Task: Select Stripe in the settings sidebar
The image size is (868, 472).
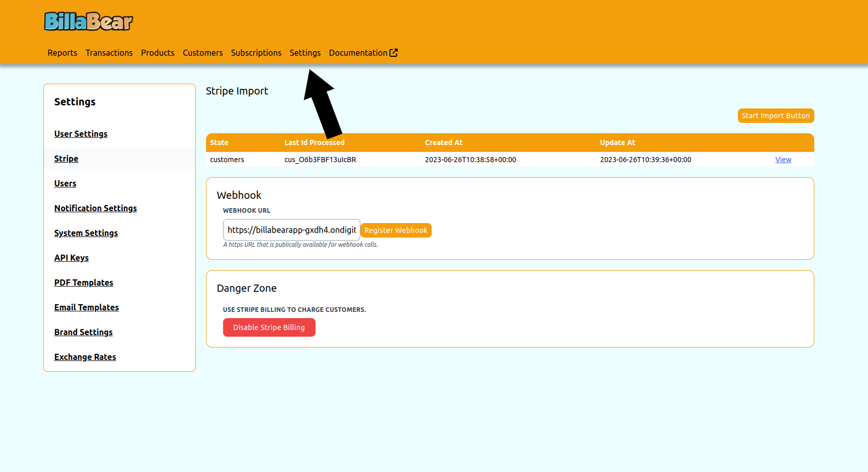Action: click(66, 159)
